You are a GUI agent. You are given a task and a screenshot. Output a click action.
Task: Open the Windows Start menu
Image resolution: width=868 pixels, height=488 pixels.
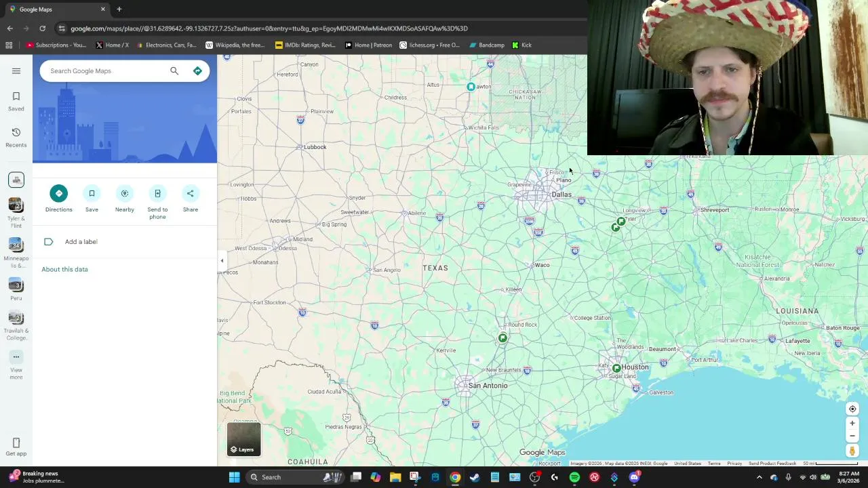[234, 477]
